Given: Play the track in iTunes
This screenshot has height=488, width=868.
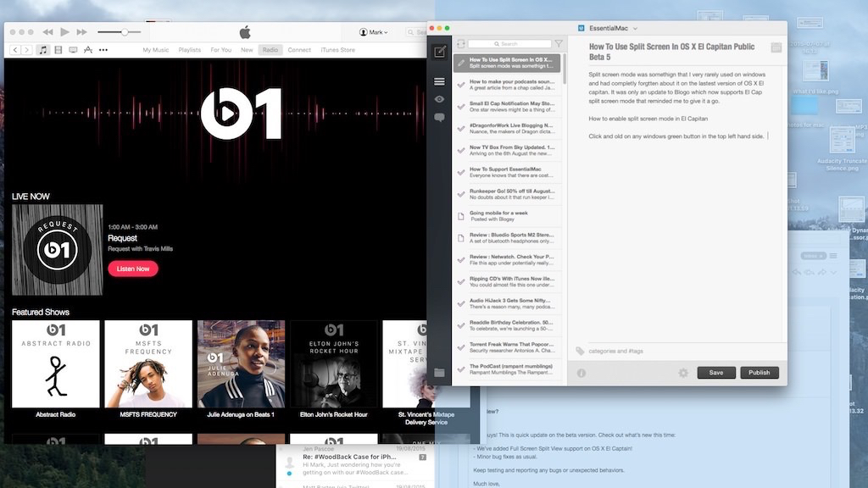Looking at the screenshot, I should 64,32.
